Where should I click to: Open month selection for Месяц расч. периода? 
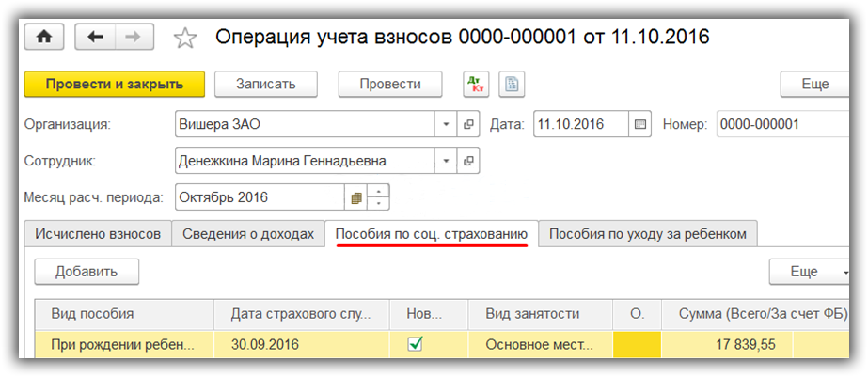356,197
